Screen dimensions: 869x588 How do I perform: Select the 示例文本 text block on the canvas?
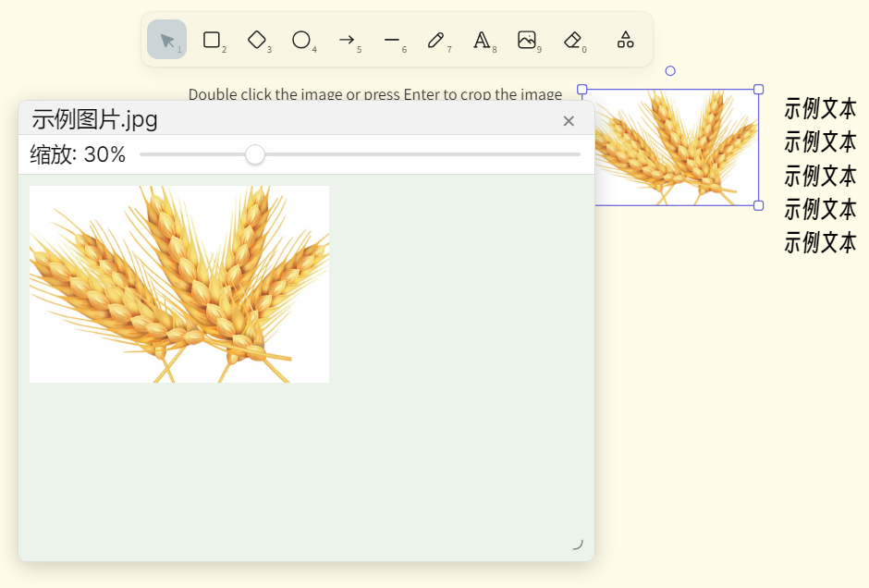click(820, 176)
